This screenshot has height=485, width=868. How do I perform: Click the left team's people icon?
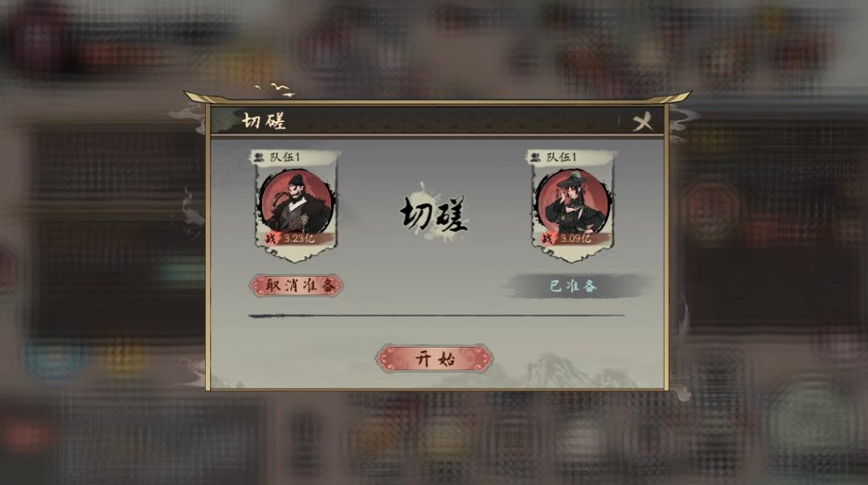(259, 157)
